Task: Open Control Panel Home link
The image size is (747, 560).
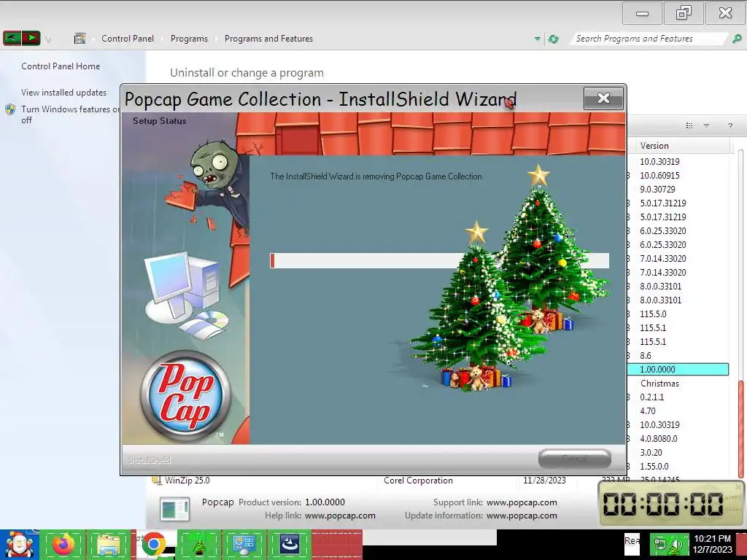Action: pos(61,66)
